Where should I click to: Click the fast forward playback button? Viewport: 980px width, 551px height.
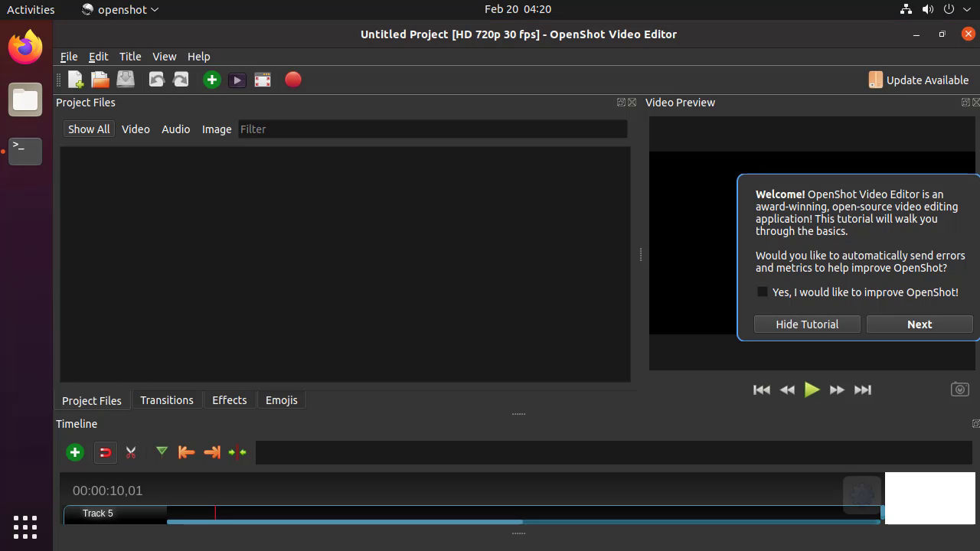click(838, 390)
